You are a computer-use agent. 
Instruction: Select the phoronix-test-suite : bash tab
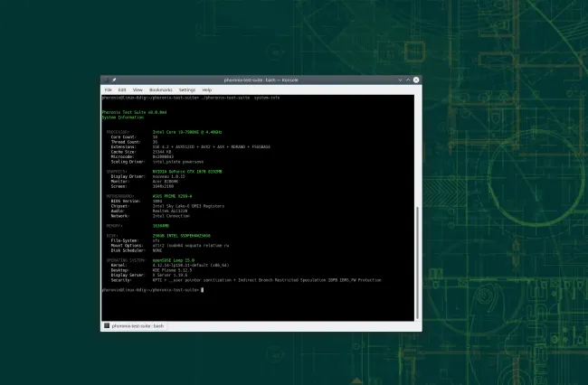tap(134, 326)
